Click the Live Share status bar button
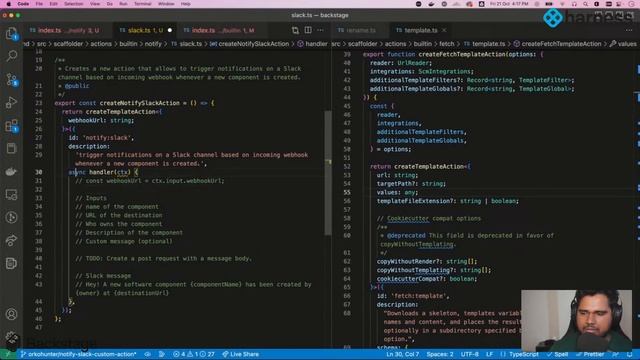640x360 pixels. 240,354
